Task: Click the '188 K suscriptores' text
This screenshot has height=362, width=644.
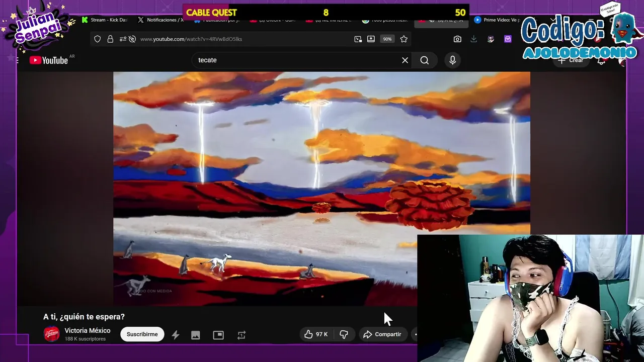Action: pyautogui.click(x=85, y=339)
